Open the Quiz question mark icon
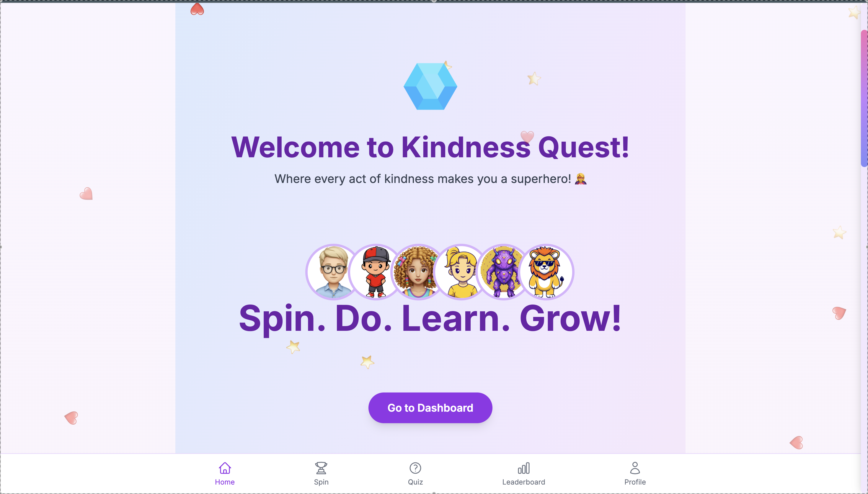868x494 pixels. coord(415,468)
